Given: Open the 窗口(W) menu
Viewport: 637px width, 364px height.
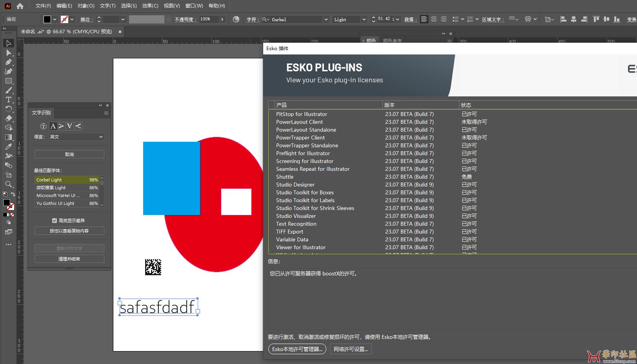Looking at the screenshot, I should tap(194, 6).
